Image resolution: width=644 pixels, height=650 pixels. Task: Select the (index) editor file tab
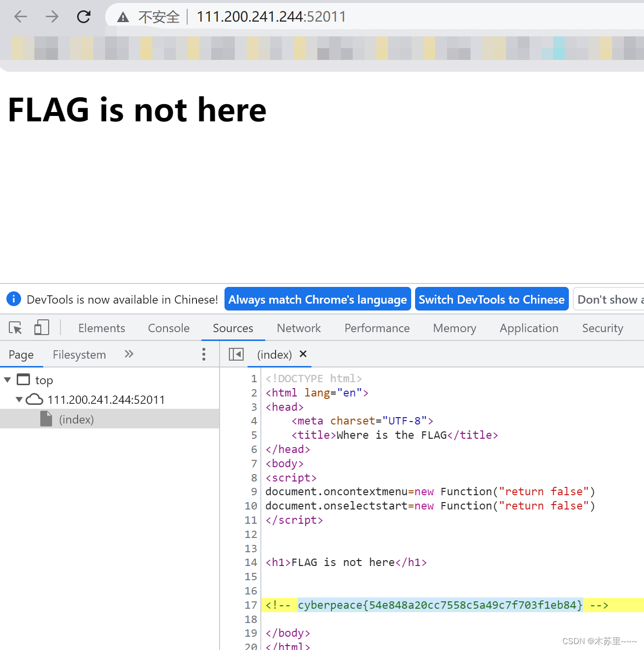coord(274,355)
